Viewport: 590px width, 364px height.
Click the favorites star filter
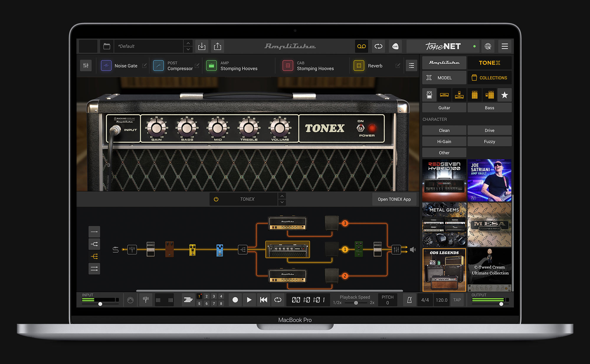504,95
